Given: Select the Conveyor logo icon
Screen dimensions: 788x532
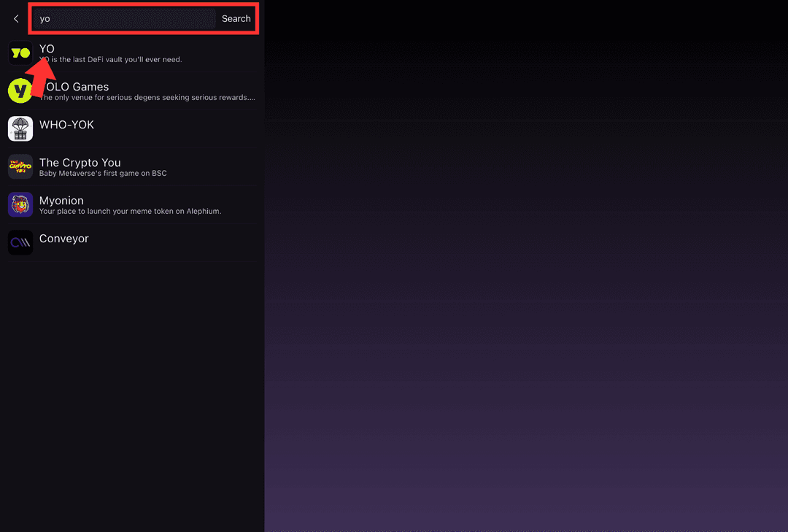Looking at the screenshot, I should [20, 242].
